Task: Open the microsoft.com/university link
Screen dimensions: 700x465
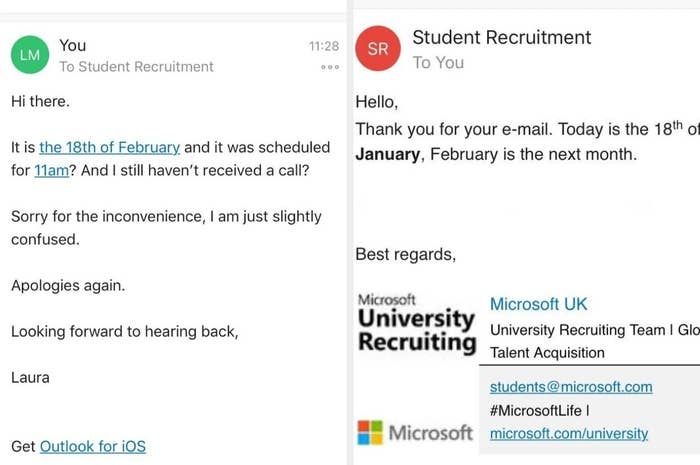Action: [x=569, y=433]
